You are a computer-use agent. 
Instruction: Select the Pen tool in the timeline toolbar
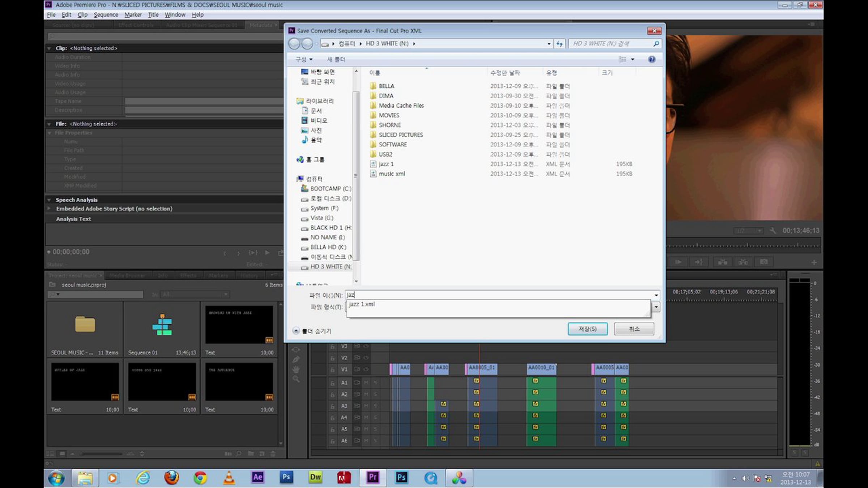296,359
